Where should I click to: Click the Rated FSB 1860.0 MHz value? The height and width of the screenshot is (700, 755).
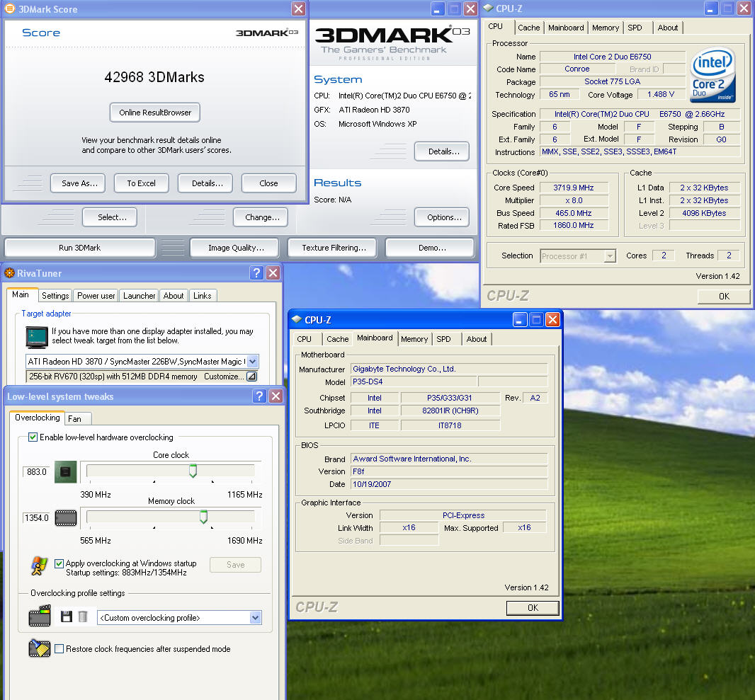pos(573,225)
